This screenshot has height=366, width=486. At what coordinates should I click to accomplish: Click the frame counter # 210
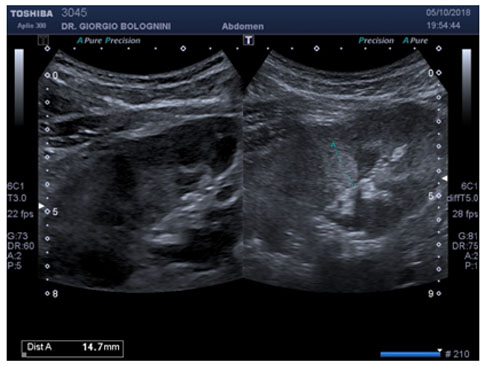(457, 354)
